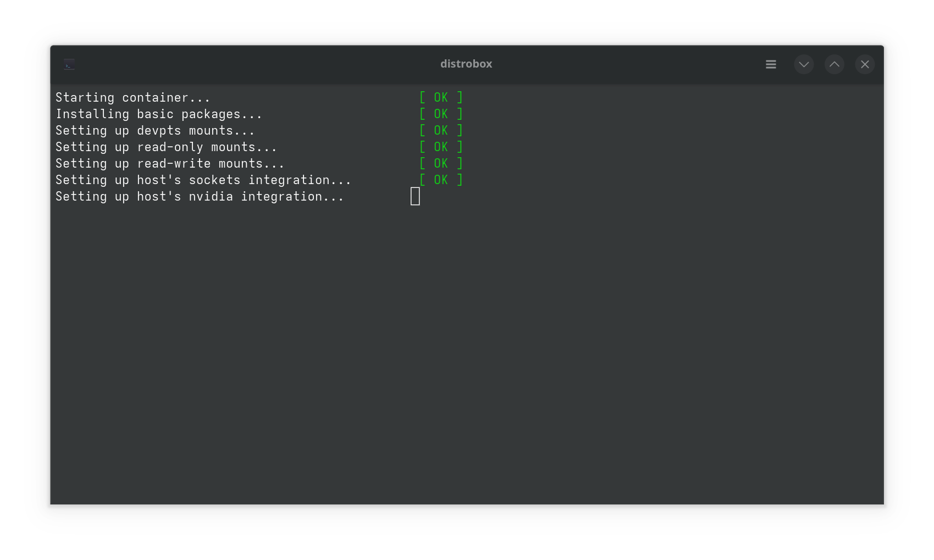934x560 pixels.
Task: Click Setting up host's sockets integration line
Action: pos(203,180)
